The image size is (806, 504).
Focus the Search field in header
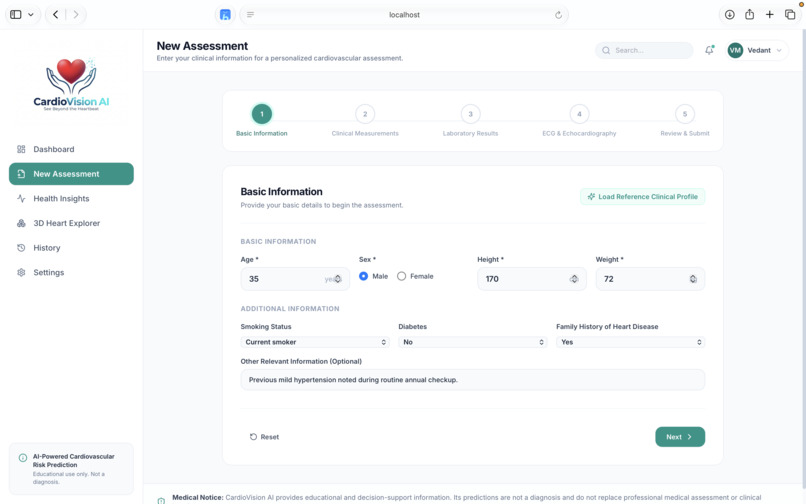coord(644,50)
